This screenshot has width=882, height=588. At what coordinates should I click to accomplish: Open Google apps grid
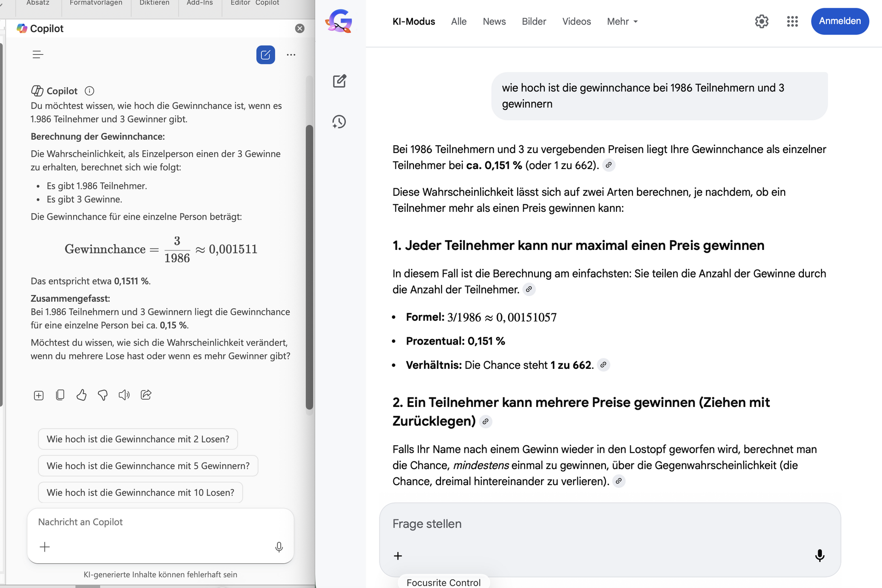(792, 21)
